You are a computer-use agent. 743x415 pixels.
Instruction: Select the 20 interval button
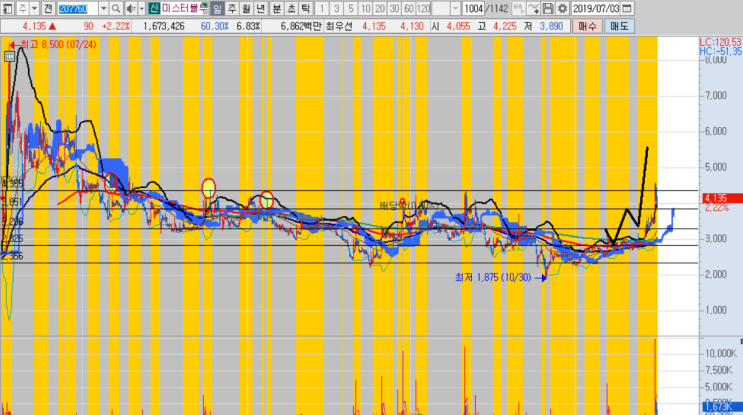point(380,8)
